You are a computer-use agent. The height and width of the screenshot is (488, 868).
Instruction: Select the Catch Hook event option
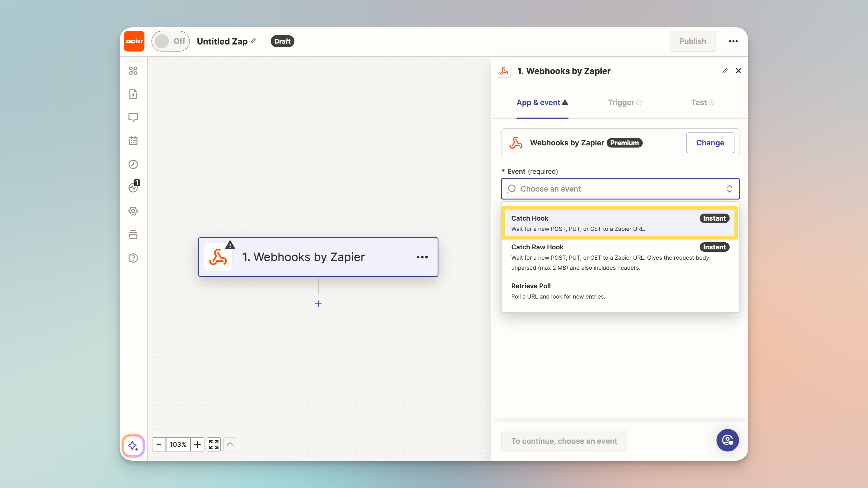(620, 223)
